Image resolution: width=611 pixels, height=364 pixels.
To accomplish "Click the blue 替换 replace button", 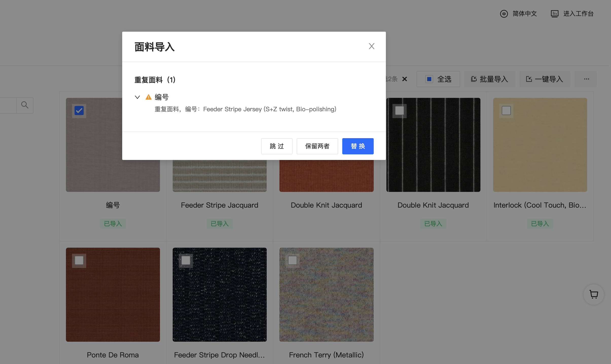I will (358, 146).
